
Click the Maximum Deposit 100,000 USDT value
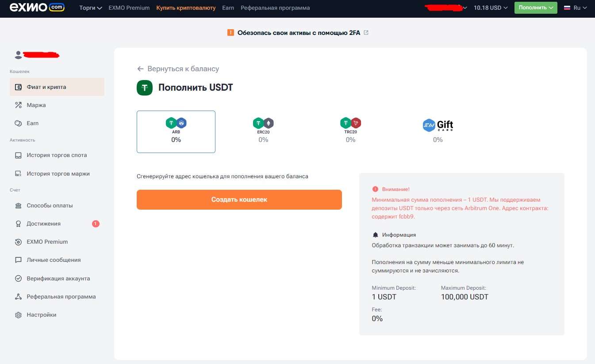[464, 297]
